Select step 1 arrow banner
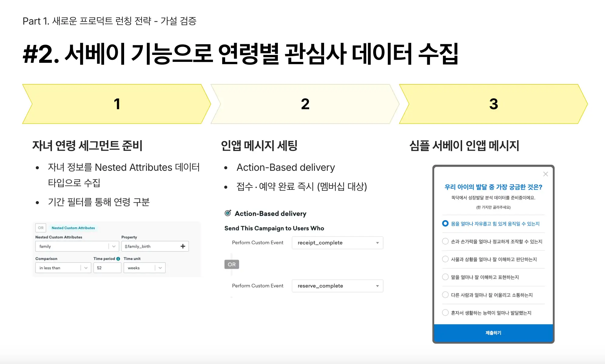This screenshot has width=605, height=364. (x=117, y=104)
